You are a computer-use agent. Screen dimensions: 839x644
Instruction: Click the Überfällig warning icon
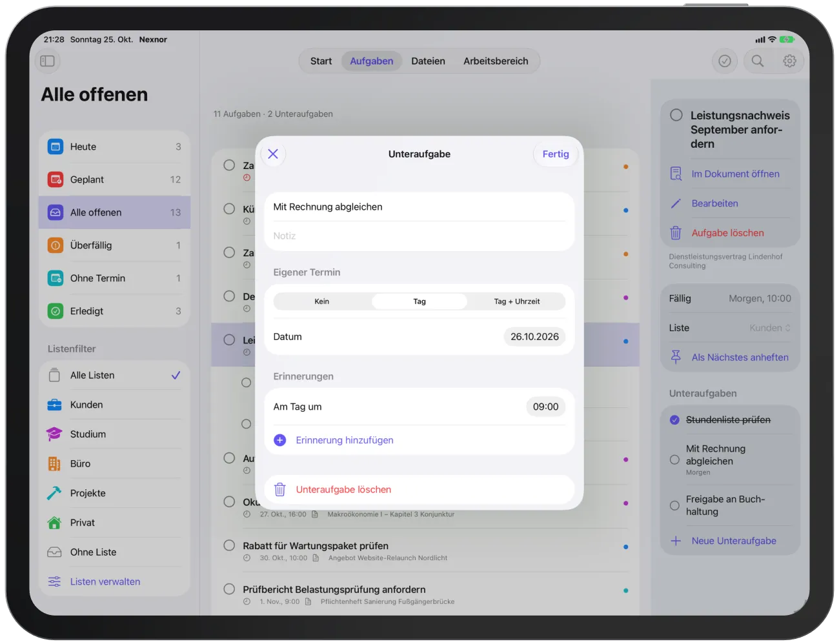(56, 245)
